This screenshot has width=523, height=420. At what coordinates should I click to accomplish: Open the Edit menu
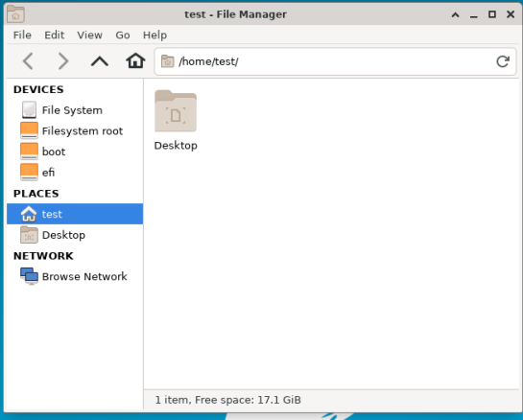point(55,35)
